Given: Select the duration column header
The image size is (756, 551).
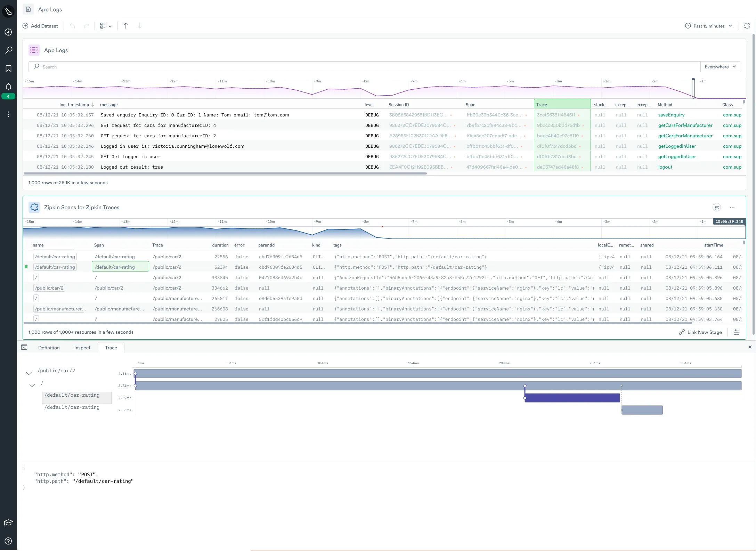Looking at the screenshot, I should point(220,245).
